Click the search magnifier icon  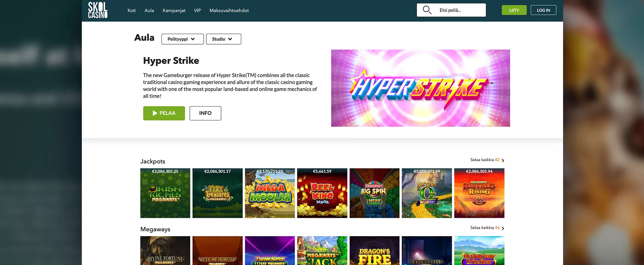tap(427, 10)
